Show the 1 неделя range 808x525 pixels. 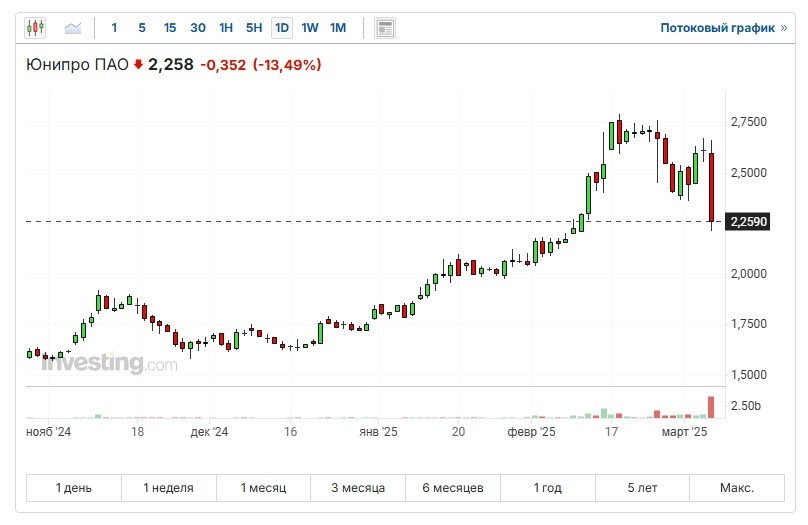[x=169, y=488]
